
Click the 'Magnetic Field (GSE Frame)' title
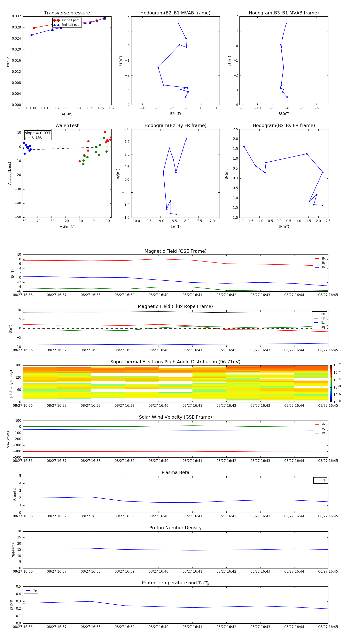(175, 251)
